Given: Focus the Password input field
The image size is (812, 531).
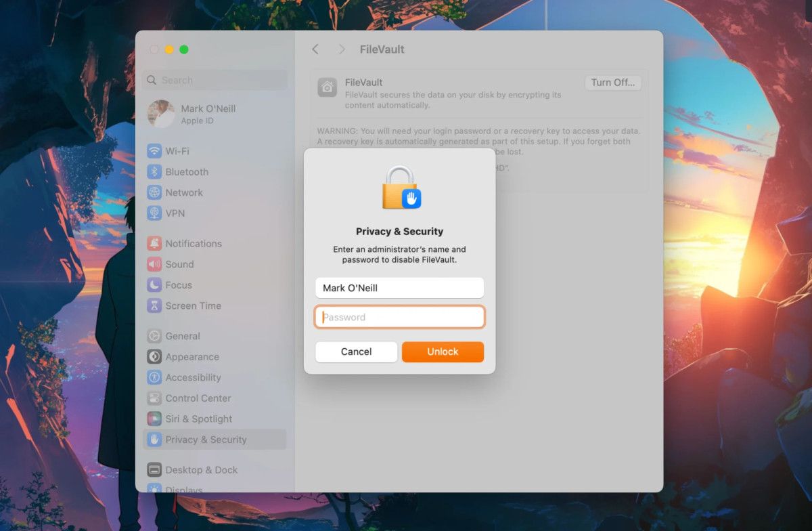Looking at the screenshot, I should point(399,317).
